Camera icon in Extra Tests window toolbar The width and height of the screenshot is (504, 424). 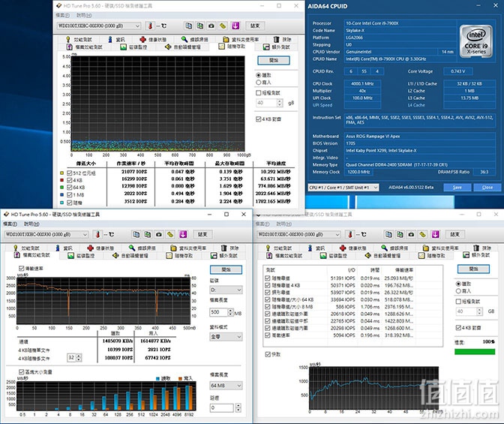click(411, 235)
